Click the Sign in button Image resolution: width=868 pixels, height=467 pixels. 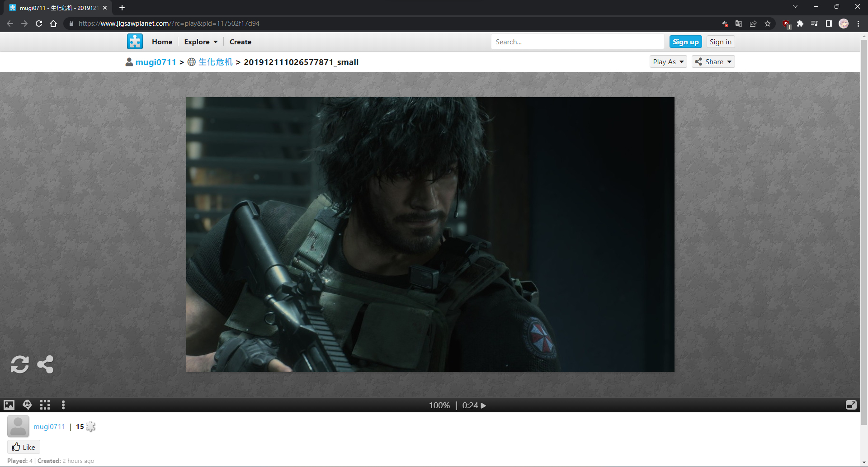[720, 42]
